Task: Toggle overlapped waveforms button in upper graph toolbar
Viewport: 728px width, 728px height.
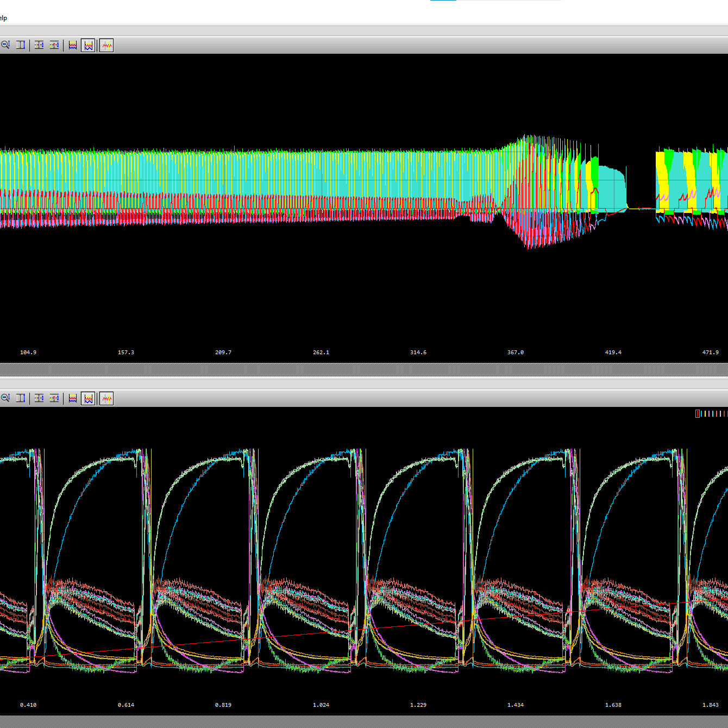Action: click(88, 45)
